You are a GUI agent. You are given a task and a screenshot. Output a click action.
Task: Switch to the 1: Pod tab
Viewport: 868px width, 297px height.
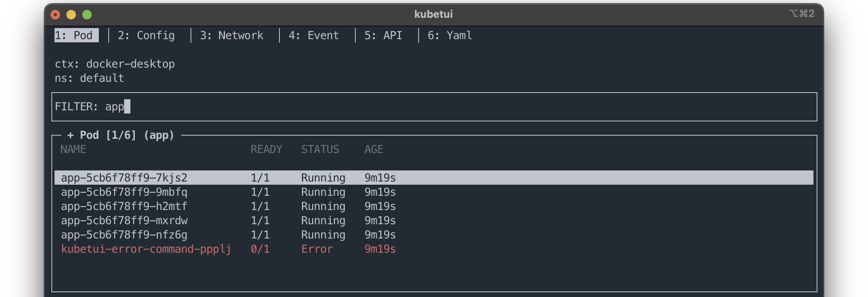click(x=77, y=35)
